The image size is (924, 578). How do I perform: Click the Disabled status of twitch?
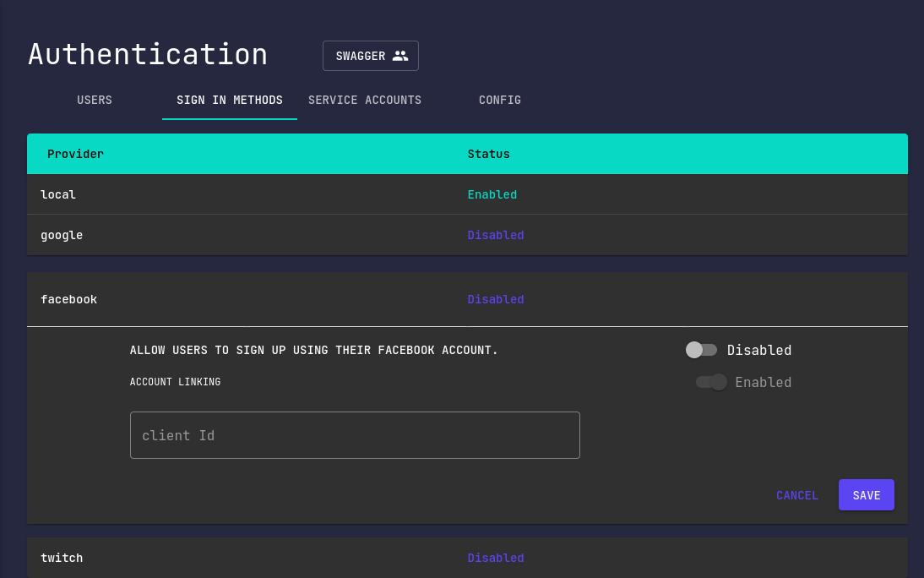pos(496,558)
